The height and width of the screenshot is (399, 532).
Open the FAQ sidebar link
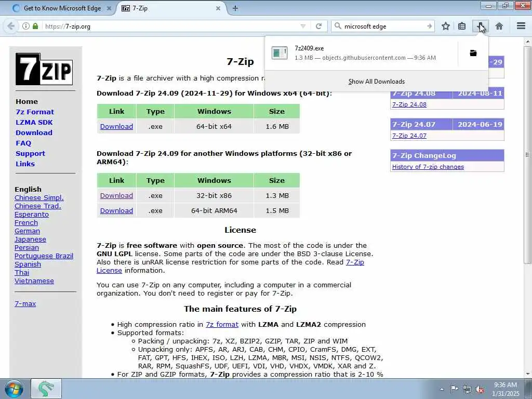click(23, 143)
